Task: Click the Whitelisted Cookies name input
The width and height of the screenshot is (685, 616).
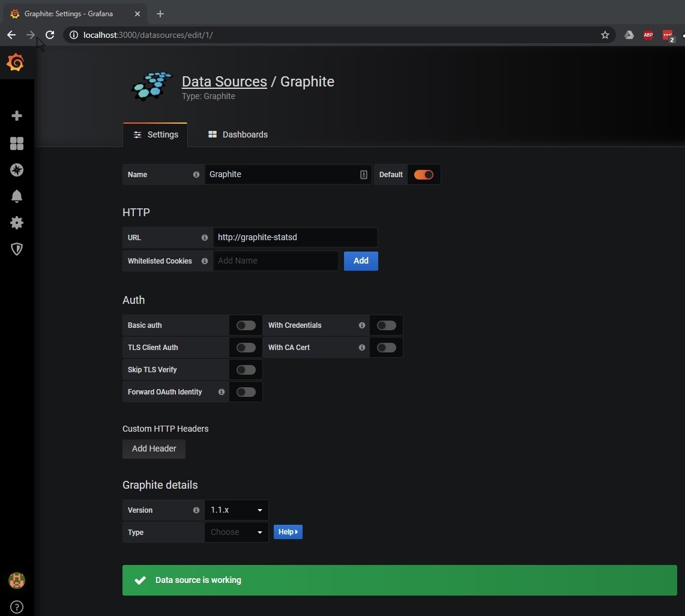Action: [x=276, y=261]
